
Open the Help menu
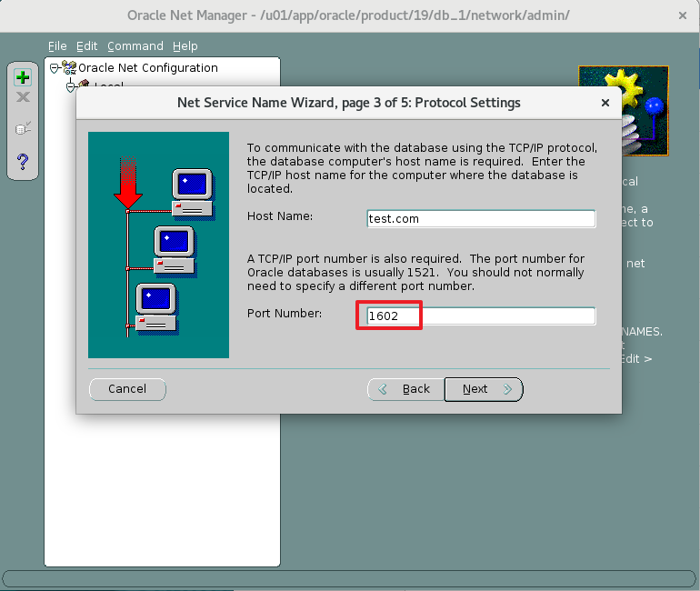coord(185,46)
